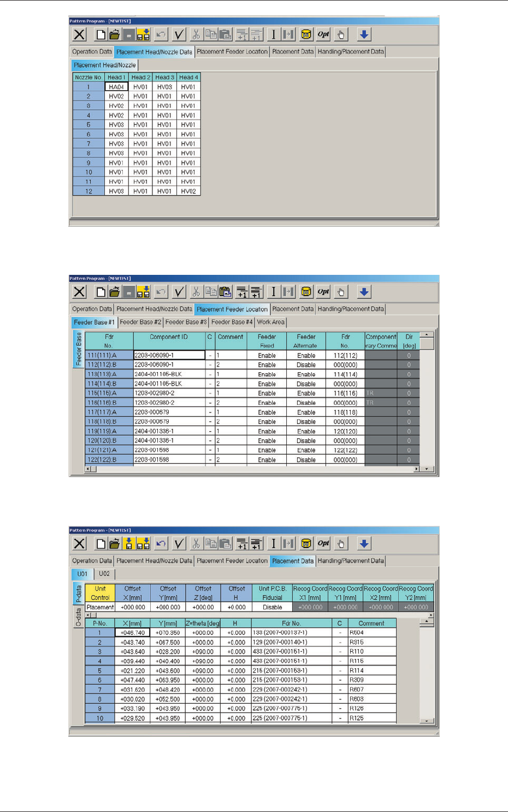The width and height of the screenshot is (508, 812).
Task: Click the Placement Head/Nozzle sub-tab
Action: [x=105, y=65]
